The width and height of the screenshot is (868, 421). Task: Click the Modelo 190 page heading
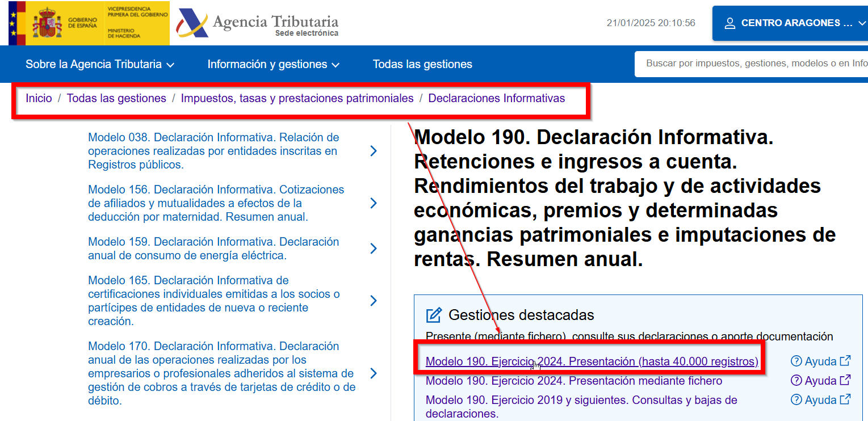click(x=624, y=198)
